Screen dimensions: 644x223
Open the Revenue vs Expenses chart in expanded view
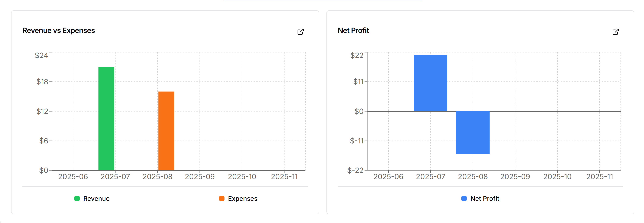(300, 32)
